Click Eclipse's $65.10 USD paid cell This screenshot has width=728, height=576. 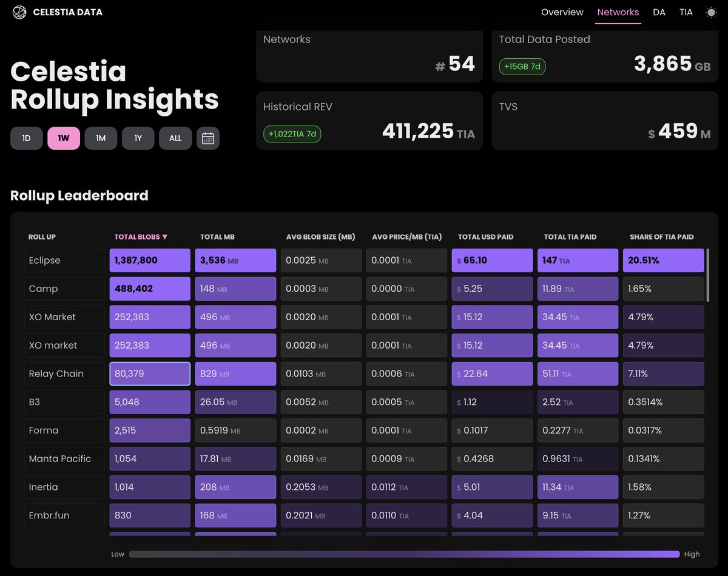[493, 260]
